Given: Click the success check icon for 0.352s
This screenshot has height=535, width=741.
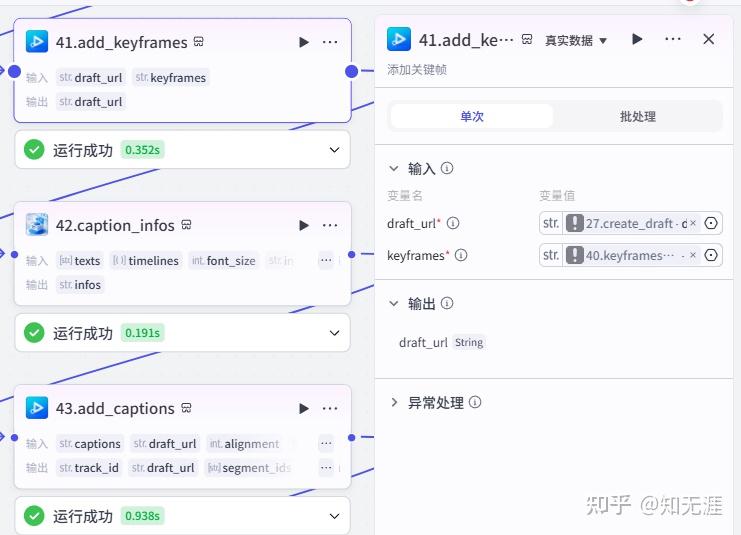Looking at the screenshot, I should [x=34, y=150].
